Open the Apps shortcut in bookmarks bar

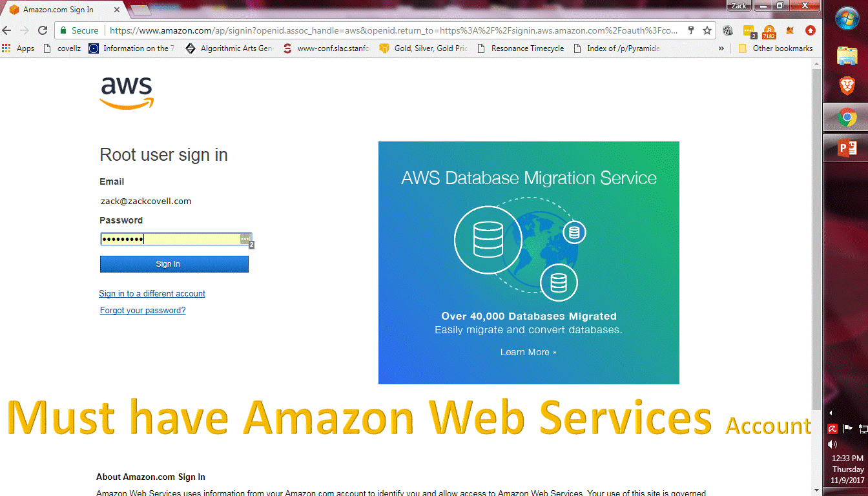point(19,48)
